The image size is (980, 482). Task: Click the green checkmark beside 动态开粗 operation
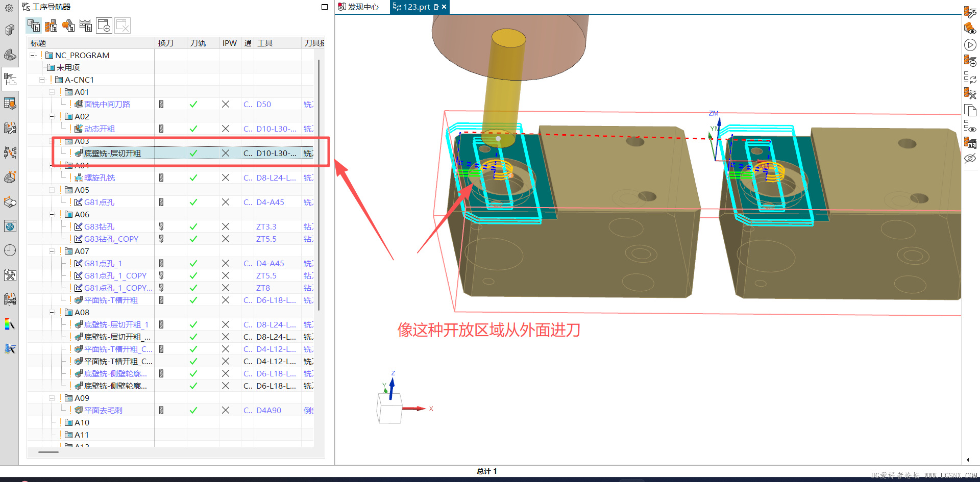(193, 129)
